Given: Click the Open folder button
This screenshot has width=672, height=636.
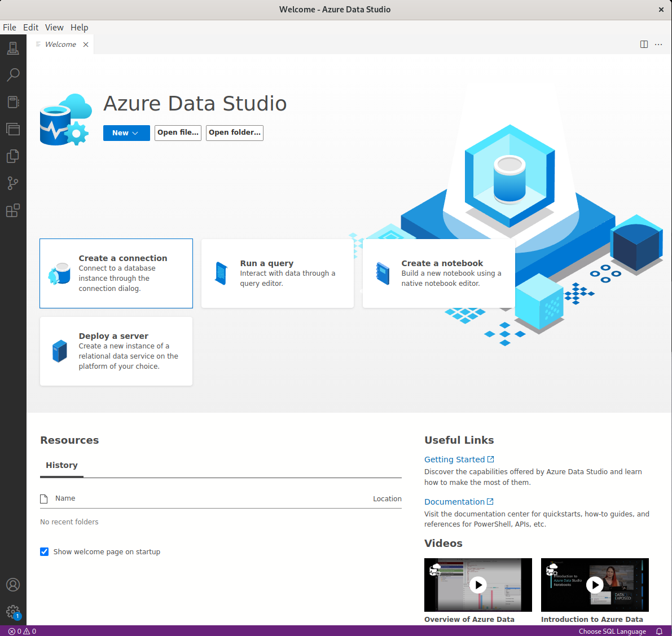Looking at the screenshot, I should [234, 132].
